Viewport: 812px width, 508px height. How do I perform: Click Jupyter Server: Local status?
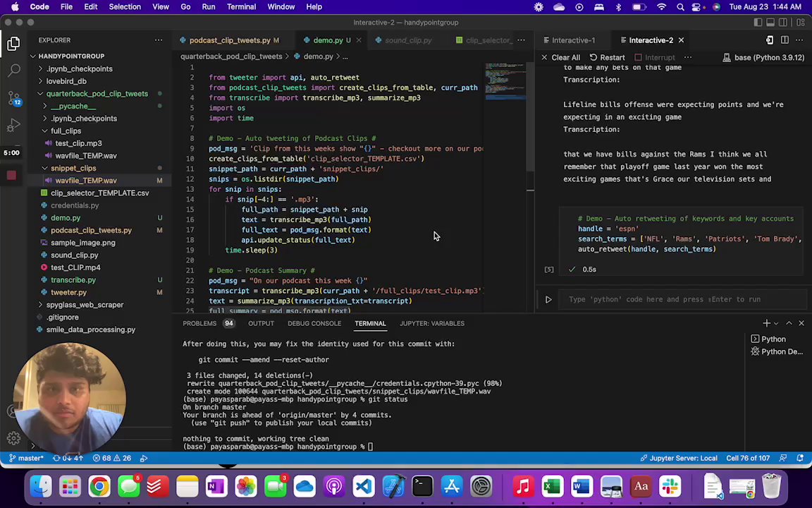678,458
